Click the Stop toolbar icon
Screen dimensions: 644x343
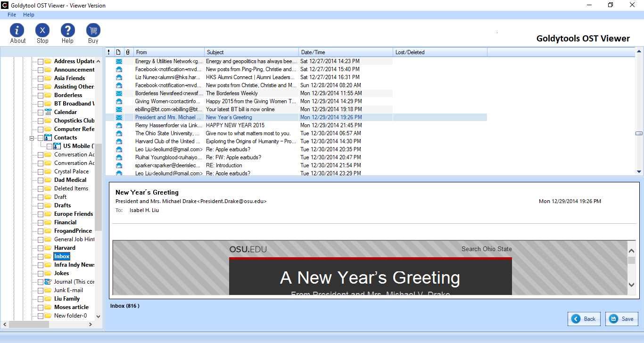click(x=42, y=30)
